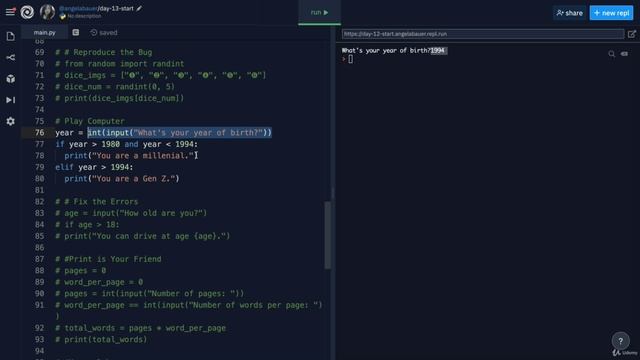Run the program
Screen dimensions: 640x360
320,13
